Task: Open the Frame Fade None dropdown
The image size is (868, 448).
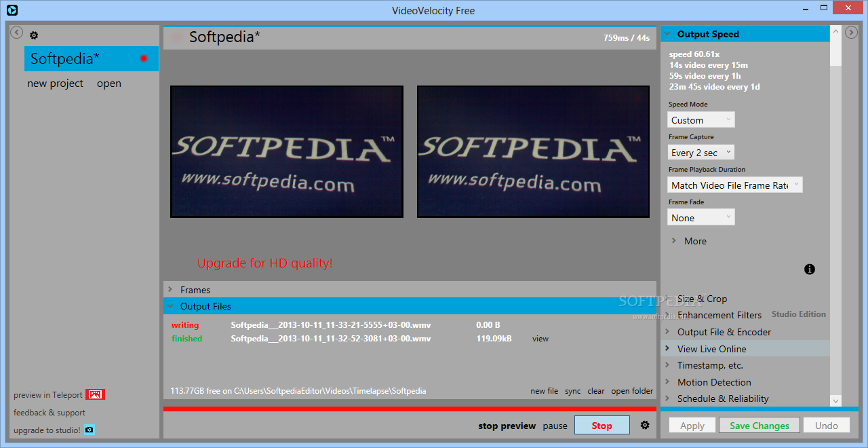Action: tap(701, 218)
